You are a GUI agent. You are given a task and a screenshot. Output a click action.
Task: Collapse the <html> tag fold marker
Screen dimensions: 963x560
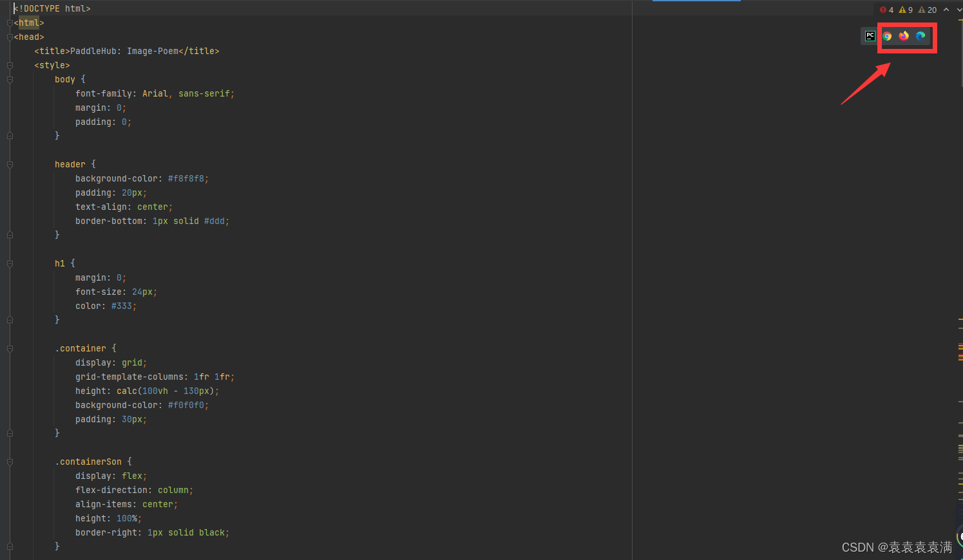10,23
